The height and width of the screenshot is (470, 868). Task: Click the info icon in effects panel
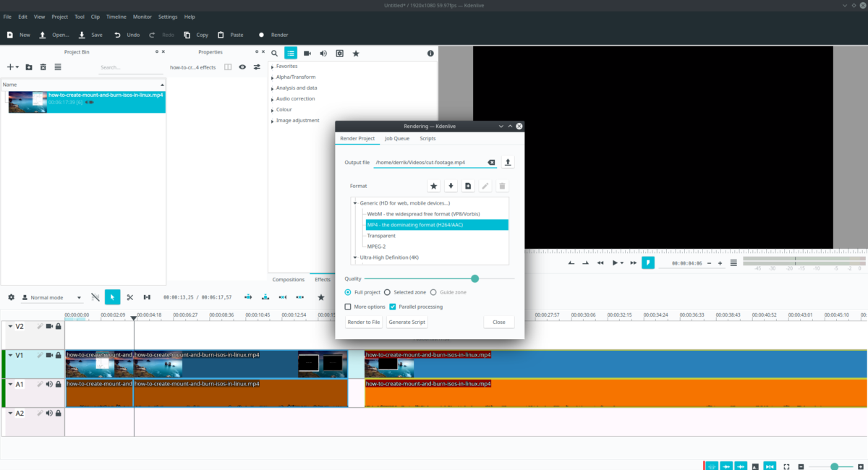pyautogui.click(x=430, y=54)
